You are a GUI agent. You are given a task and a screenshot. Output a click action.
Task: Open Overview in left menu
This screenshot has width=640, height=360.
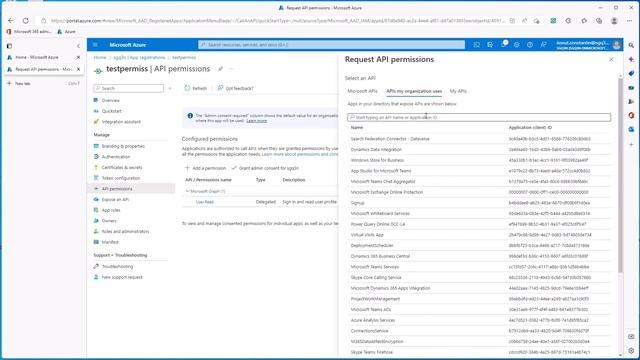click(x=111, y=100)
